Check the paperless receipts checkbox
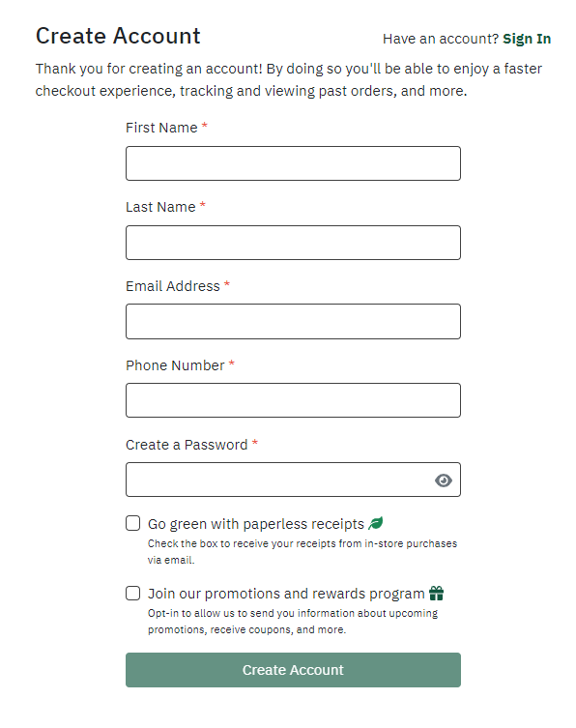Screen dimensions: 576x728 (132, 523)
